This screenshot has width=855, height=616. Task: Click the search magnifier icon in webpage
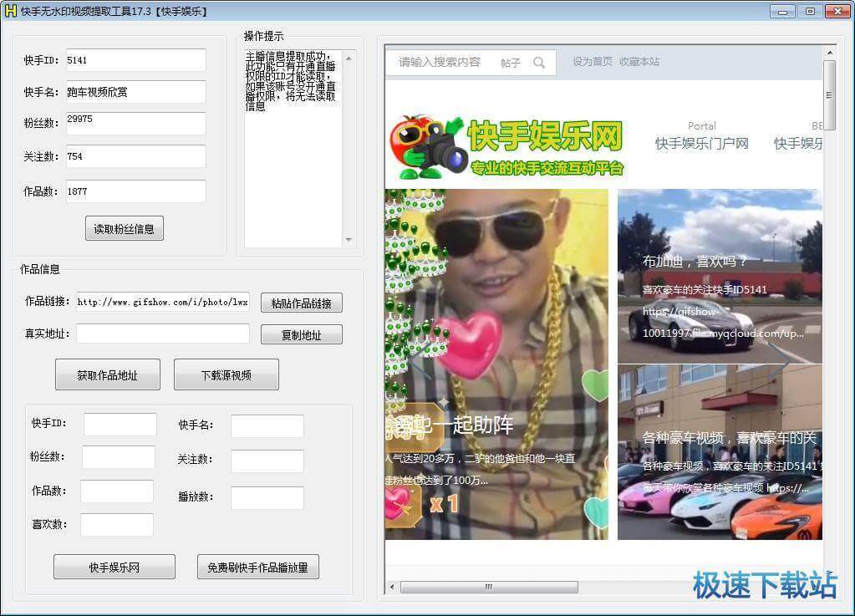[539, 63]
